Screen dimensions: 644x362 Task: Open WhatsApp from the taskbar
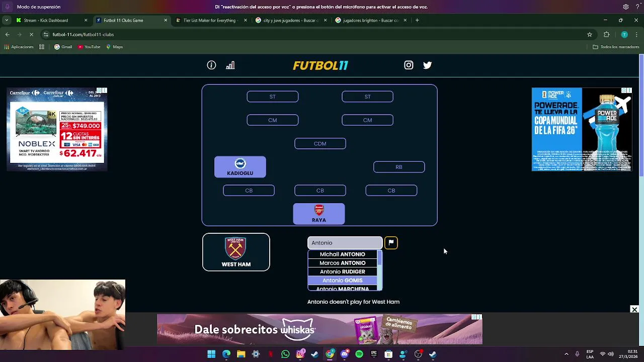285,354
